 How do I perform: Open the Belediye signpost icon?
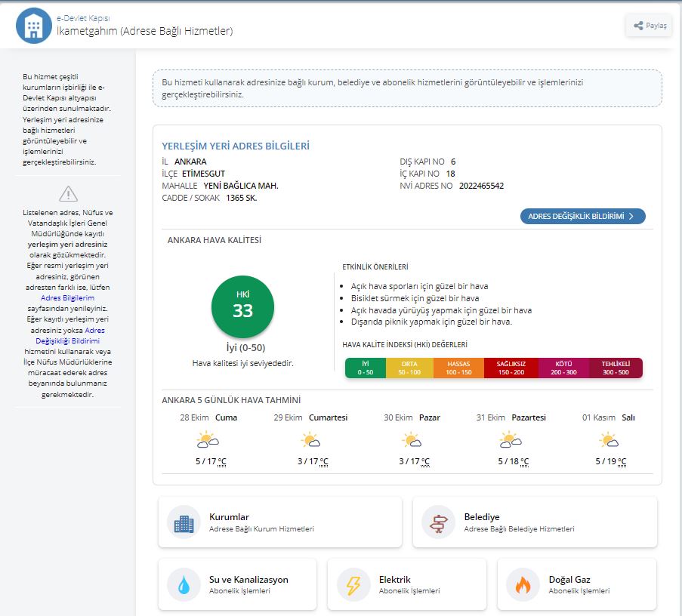[438, 523]
